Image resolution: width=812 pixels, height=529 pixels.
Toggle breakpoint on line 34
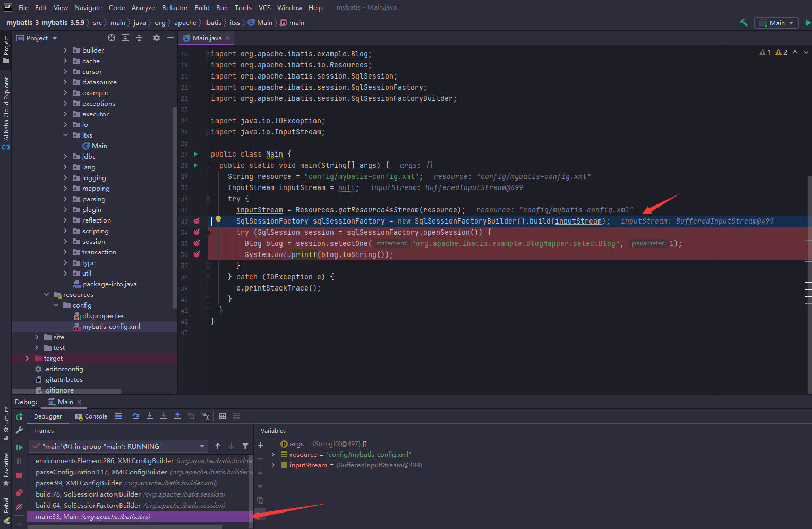(x=197, y=232)
